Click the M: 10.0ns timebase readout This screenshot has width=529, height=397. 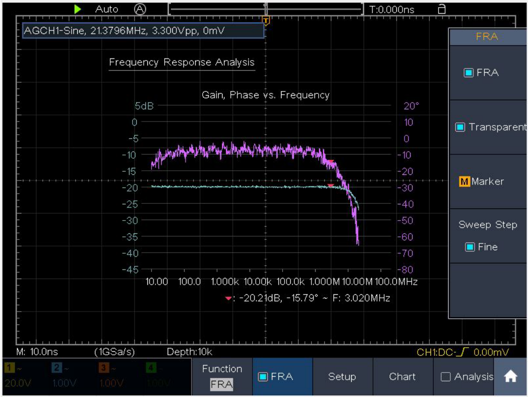click(37, 352)
